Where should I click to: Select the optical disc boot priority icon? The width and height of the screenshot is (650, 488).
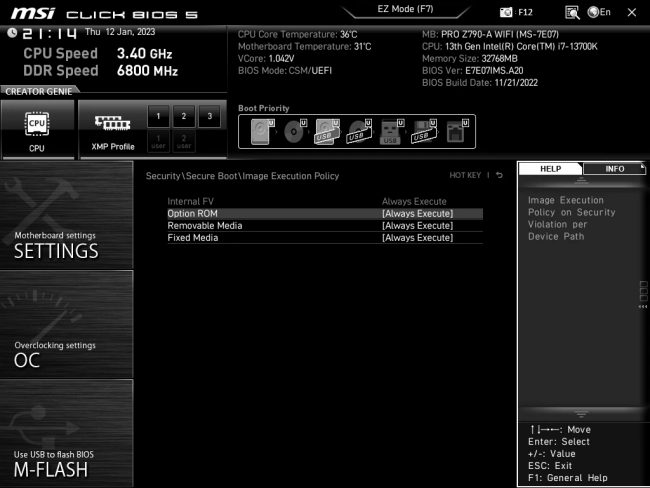[x=294, y=131]
